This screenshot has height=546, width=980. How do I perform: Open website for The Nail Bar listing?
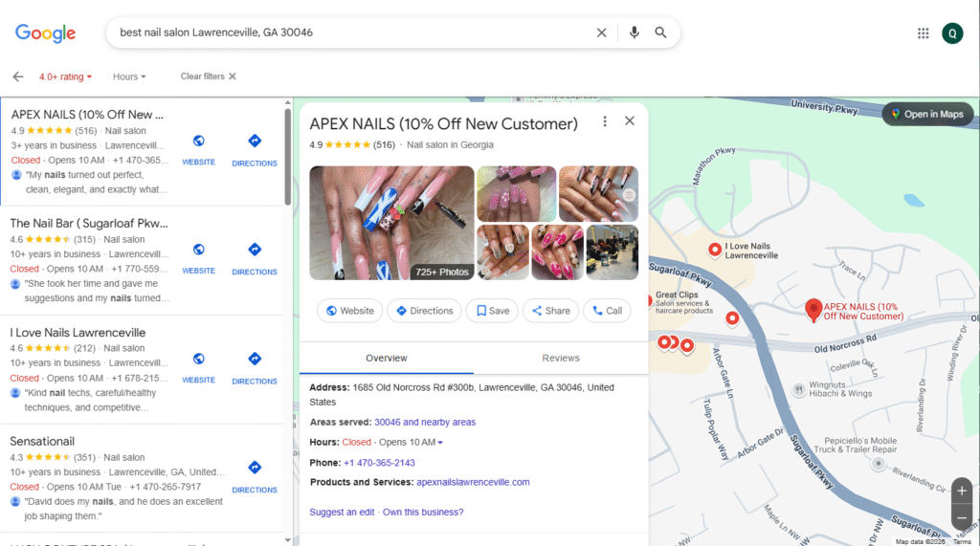coord(198,256)
